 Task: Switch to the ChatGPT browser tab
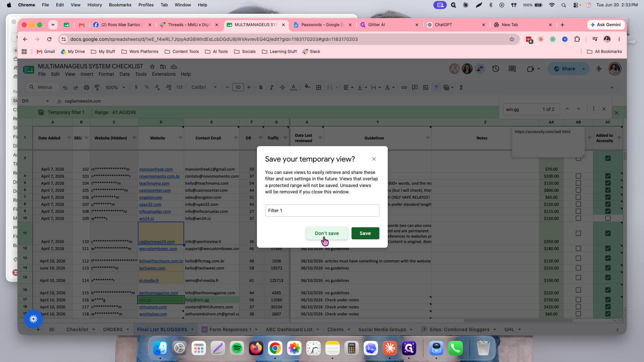pyautogui.click(x=455, y=25)
